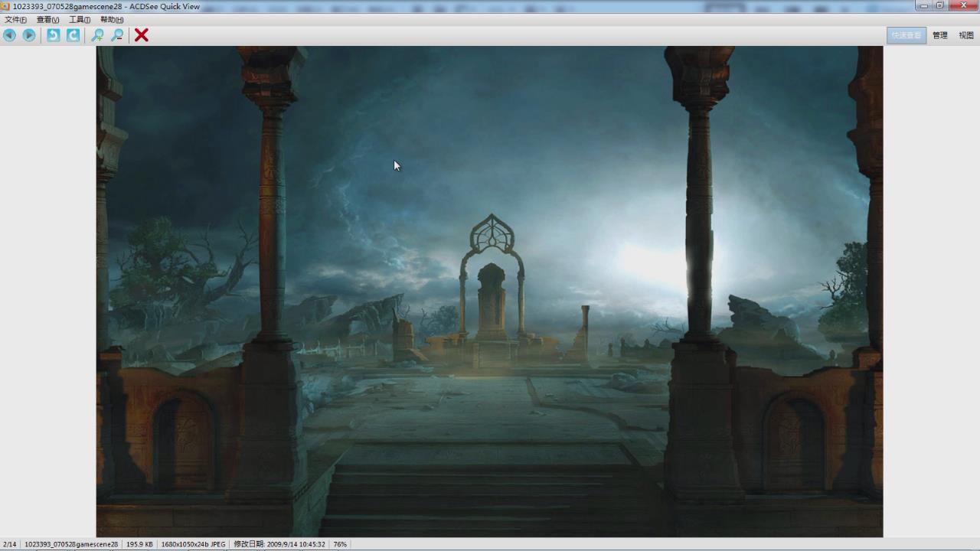Viewport: 980px width, 551px height.
Task: Maximize the ACDSee Quick View window
Action: coord(940,5)
